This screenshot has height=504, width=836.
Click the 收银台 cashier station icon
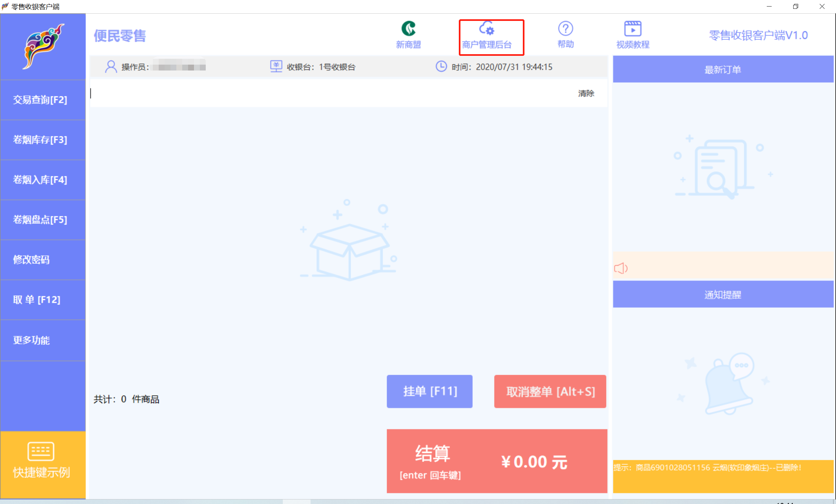pyautogui.click(x=276, y=67)
